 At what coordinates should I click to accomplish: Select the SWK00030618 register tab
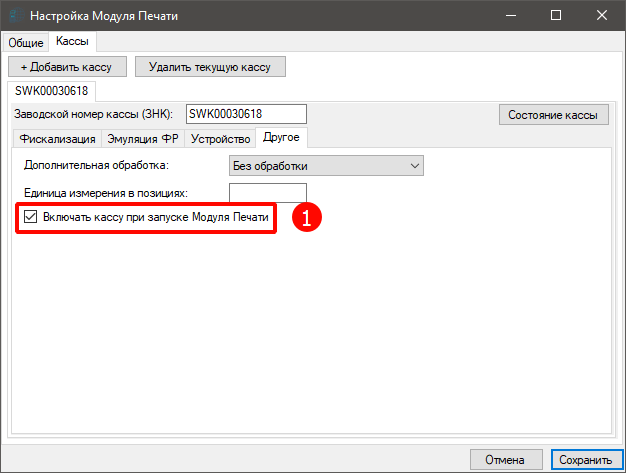coord(51,91)
